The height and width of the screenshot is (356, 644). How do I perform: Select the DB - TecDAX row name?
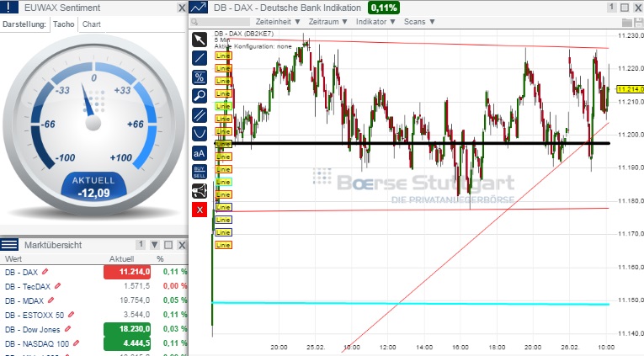click(x=28, y=286)
